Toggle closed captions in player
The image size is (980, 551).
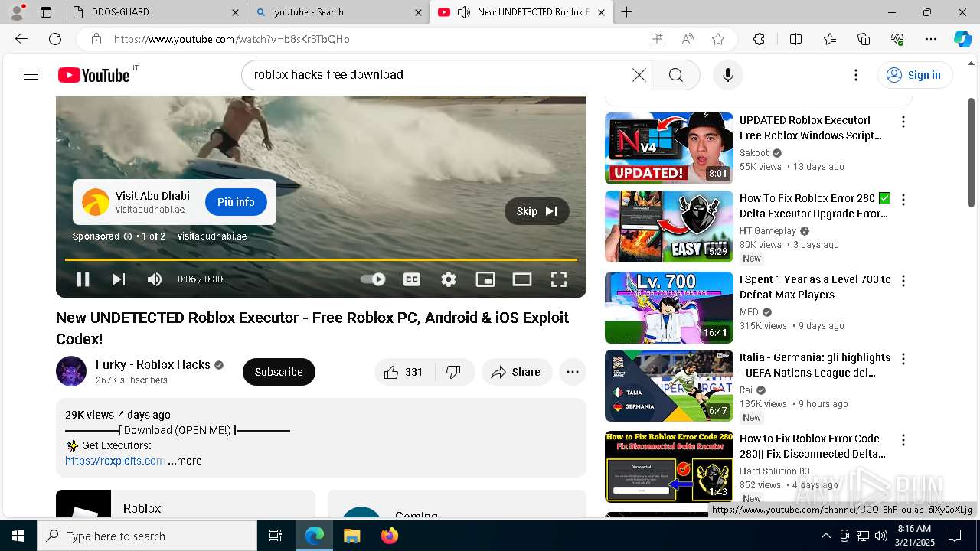pyautogui.click(x=412, y=279)
